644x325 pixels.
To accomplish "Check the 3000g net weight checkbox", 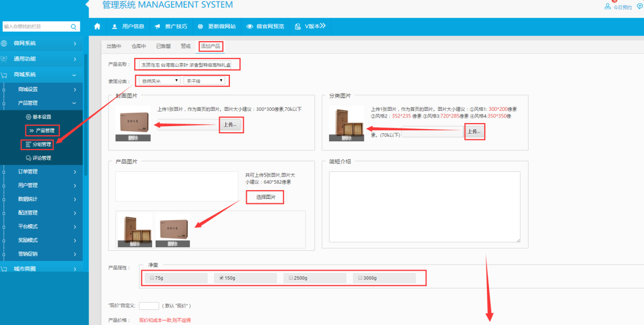I will tap(360, 278).
